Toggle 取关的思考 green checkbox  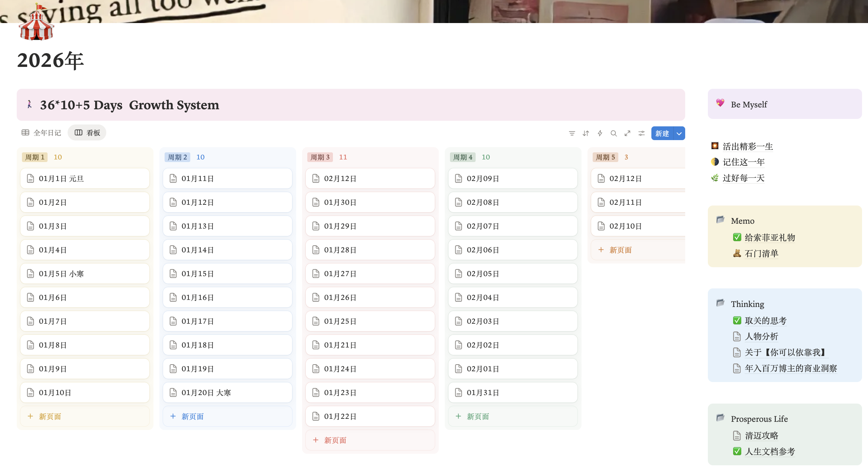point(737,320)
